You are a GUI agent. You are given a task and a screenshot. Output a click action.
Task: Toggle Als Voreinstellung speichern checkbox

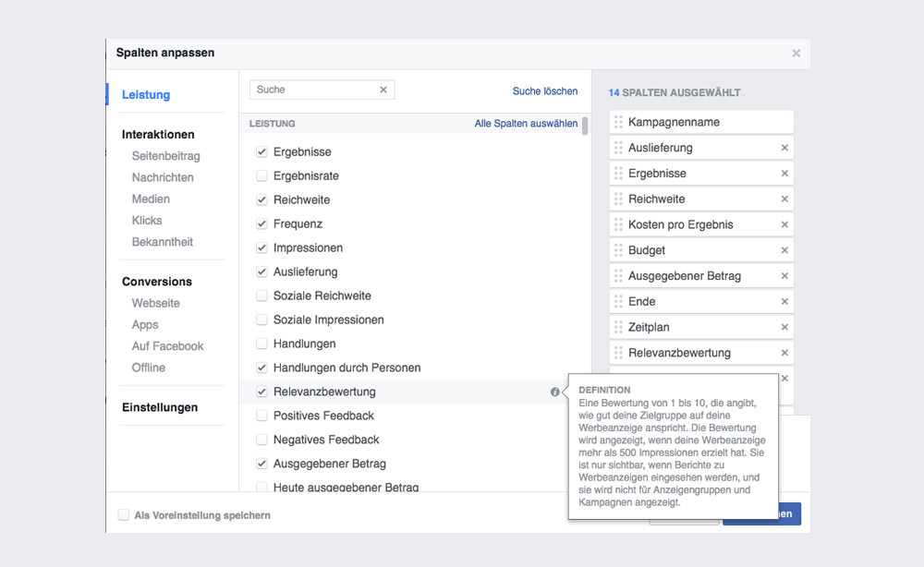coord(123,515)
